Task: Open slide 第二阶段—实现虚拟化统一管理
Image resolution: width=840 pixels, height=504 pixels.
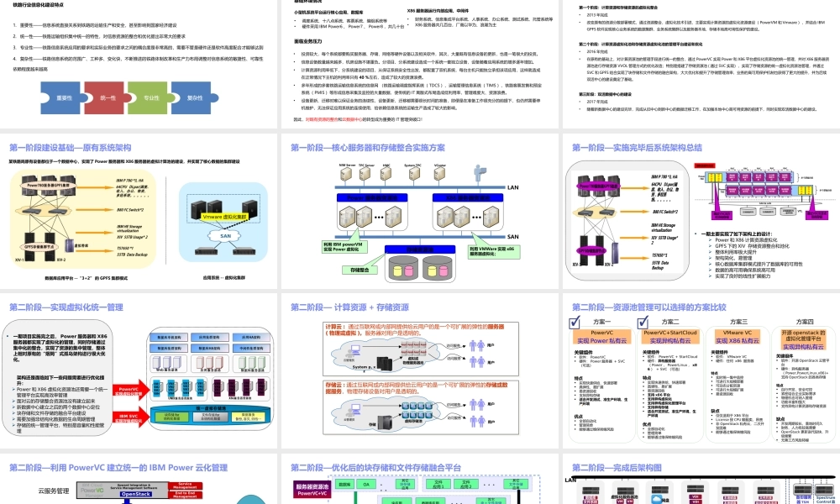Action: click(x=139, y=370)
